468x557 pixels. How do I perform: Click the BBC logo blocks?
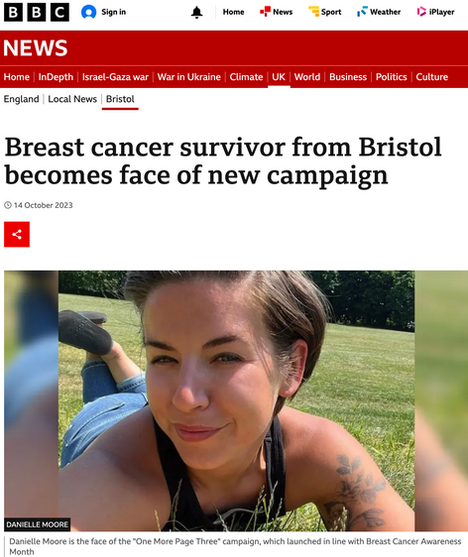coord(37,12)
